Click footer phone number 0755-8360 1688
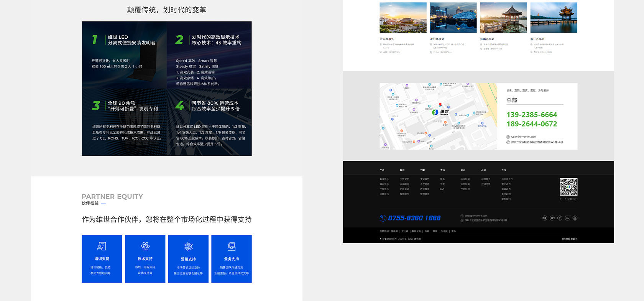The width and height of the screenshot is (644, 301). coord(414,218)
